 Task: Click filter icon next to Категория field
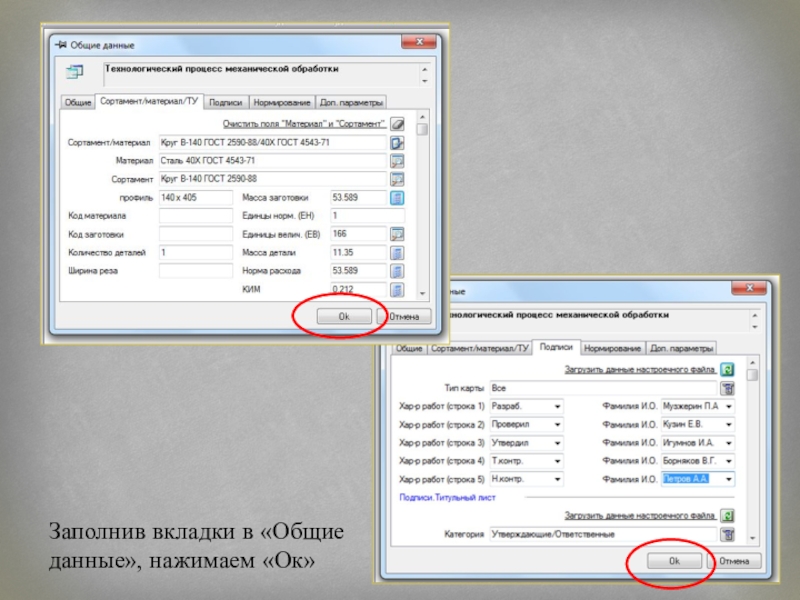coord(727,535)
